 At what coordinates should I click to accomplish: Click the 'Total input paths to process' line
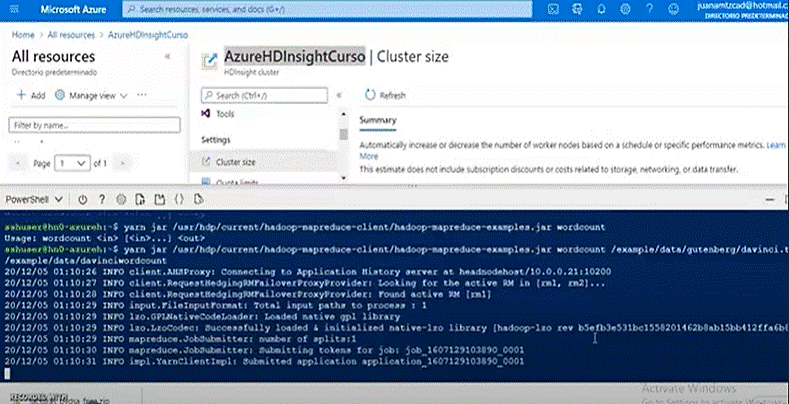tap(215, 305)
